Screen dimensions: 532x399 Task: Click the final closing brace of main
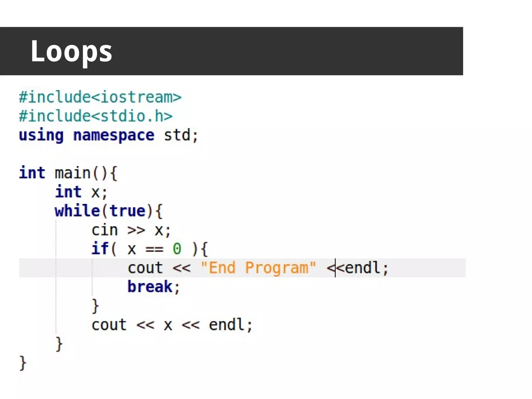click(23, 363)
